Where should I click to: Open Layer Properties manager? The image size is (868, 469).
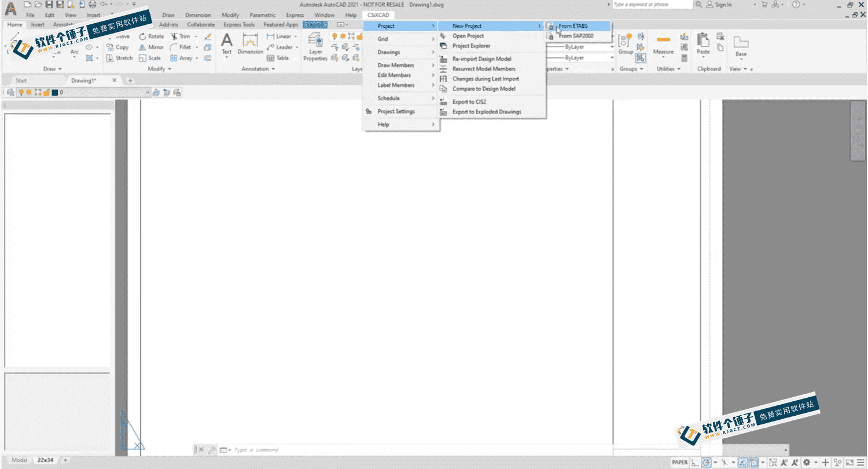pyautogui.click(x=315, y=46)
